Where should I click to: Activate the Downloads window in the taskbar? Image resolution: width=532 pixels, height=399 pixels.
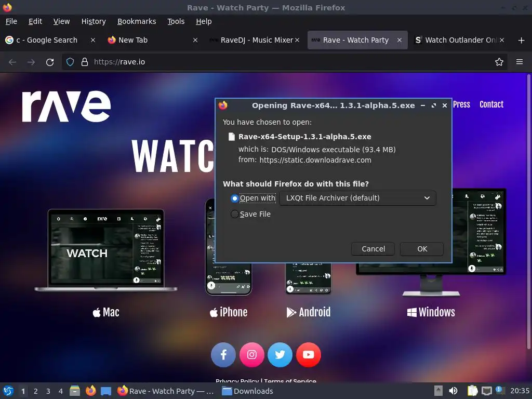pos(248,391)
